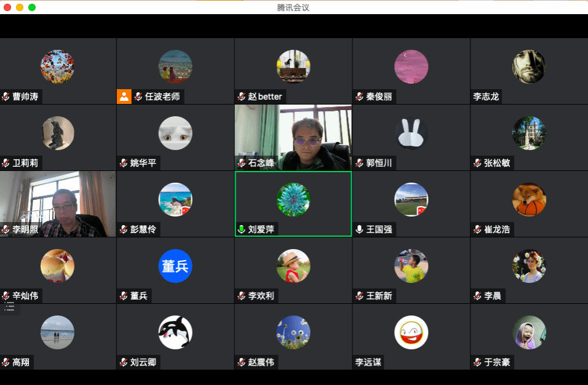
Task: Click muted mic icon beside 李晨
Action: (477, 296)
